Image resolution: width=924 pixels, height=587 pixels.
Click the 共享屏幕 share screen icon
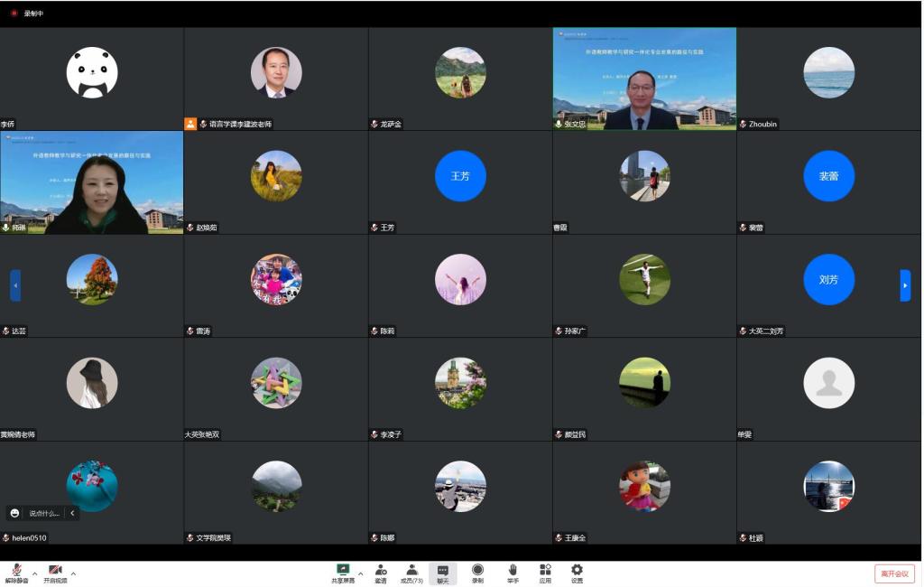tap(343, 573)
